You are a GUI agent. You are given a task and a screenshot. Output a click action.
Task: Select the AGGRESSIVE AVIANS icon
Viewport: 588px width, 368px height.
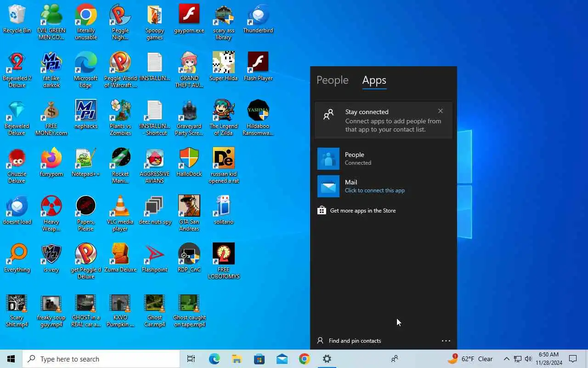[155, 166]
